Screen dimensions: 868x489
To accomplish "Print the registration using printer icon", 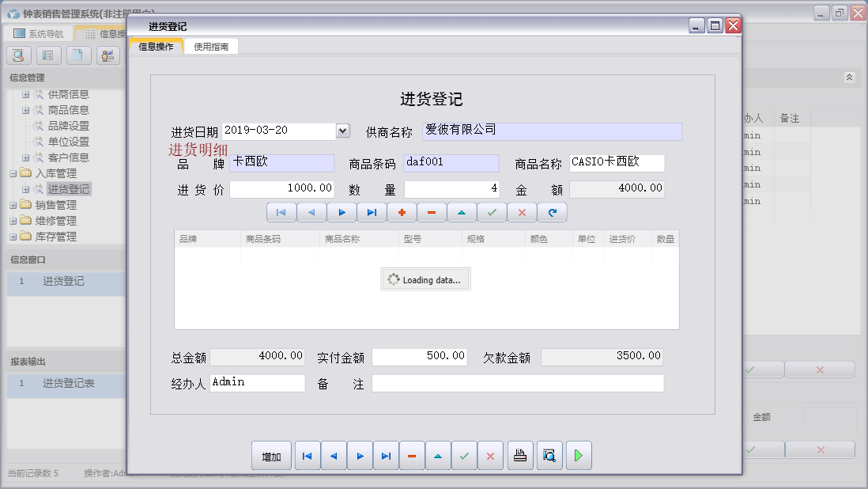I will (x=520, y=455).
